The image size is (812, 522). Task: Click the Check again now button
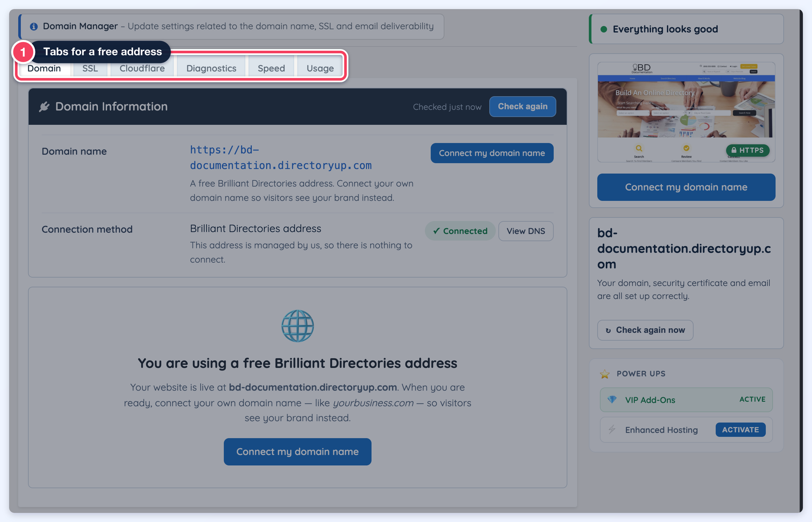645,330
